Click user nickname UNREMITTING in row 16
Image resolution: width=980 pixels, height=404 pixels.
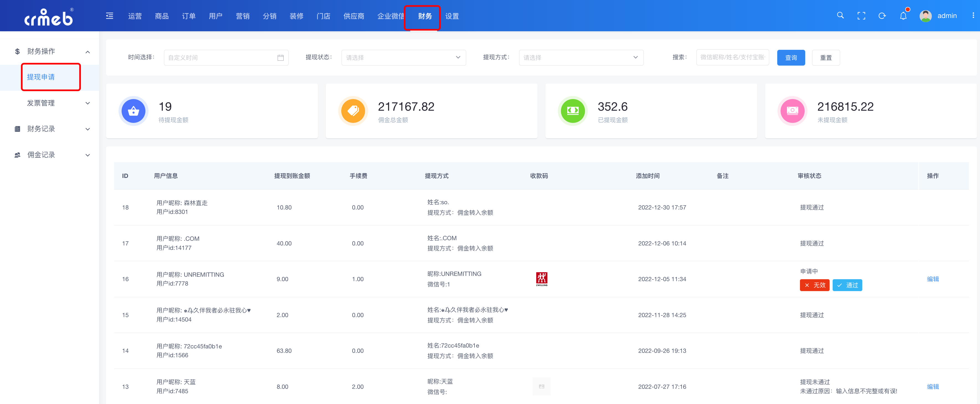204,274
